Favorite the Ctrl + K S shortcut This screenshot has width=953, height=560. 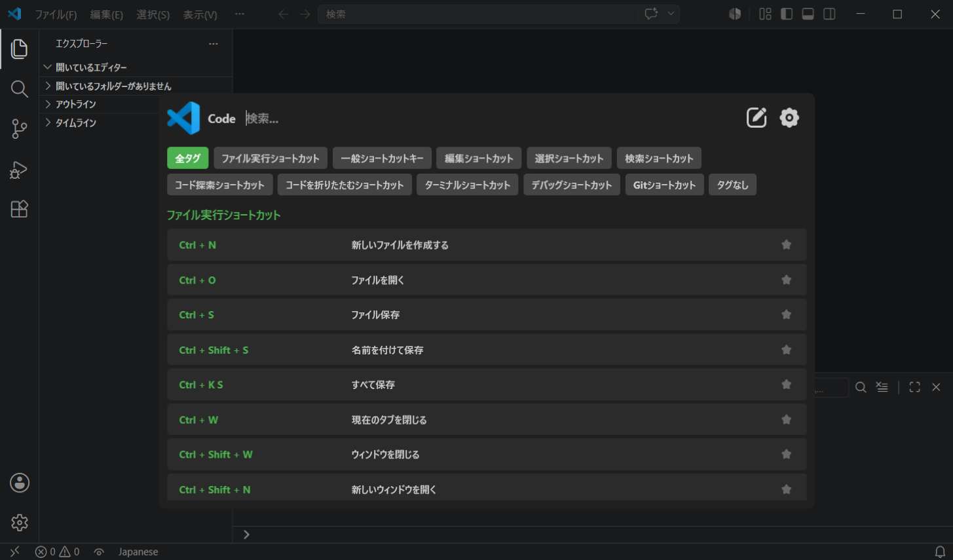[x=786, y=384]
